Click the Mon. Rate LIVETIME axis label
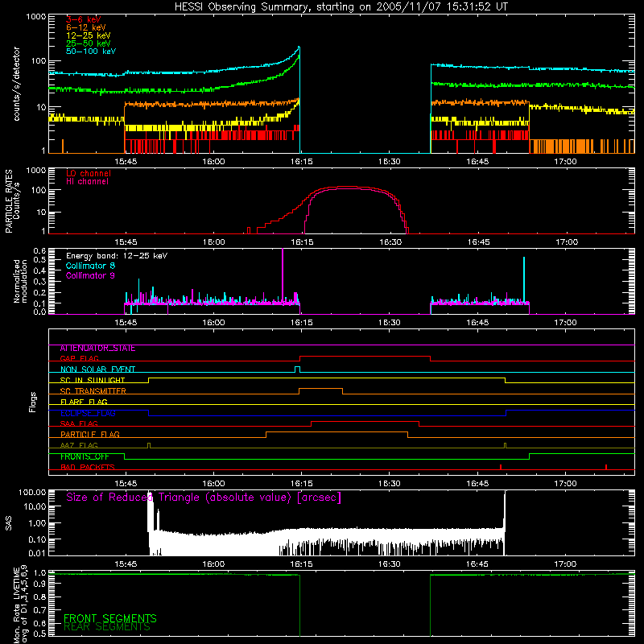The width and height of the screenshot is (644, 644). [x=20, y=604]
